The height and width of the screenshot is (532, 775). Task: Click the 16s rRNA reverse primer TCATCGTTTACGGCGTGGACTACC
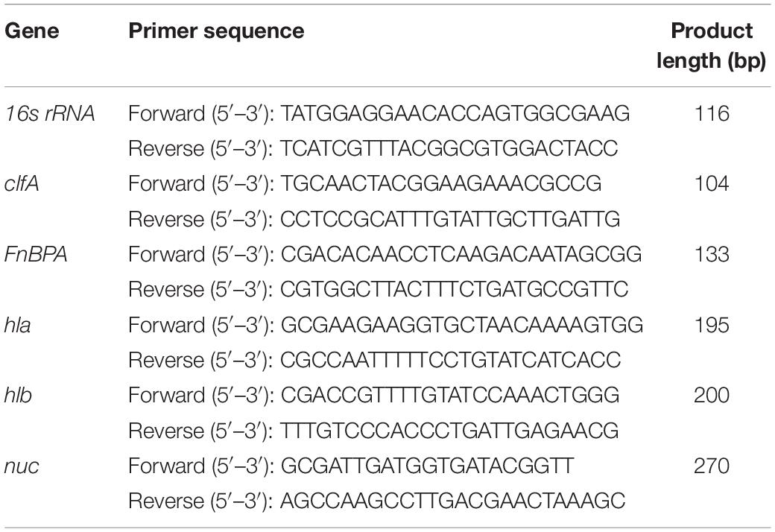449,148
